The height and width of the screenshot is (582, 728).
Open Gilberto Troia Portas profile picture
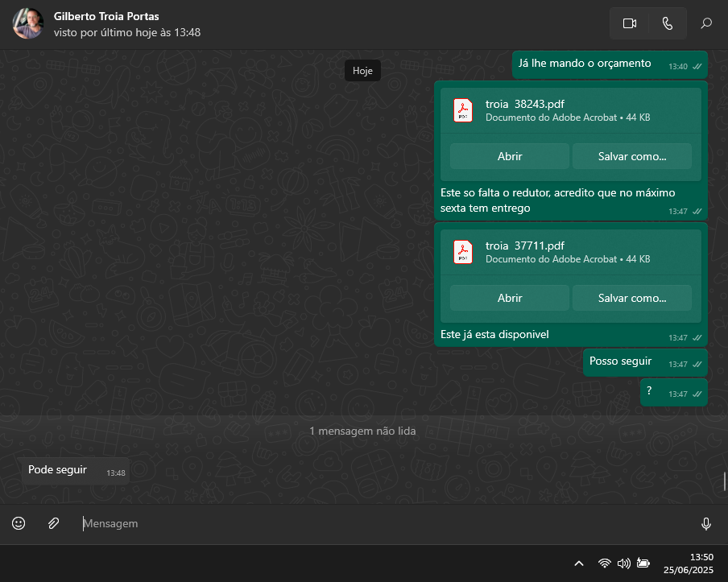tap(28, 24)
